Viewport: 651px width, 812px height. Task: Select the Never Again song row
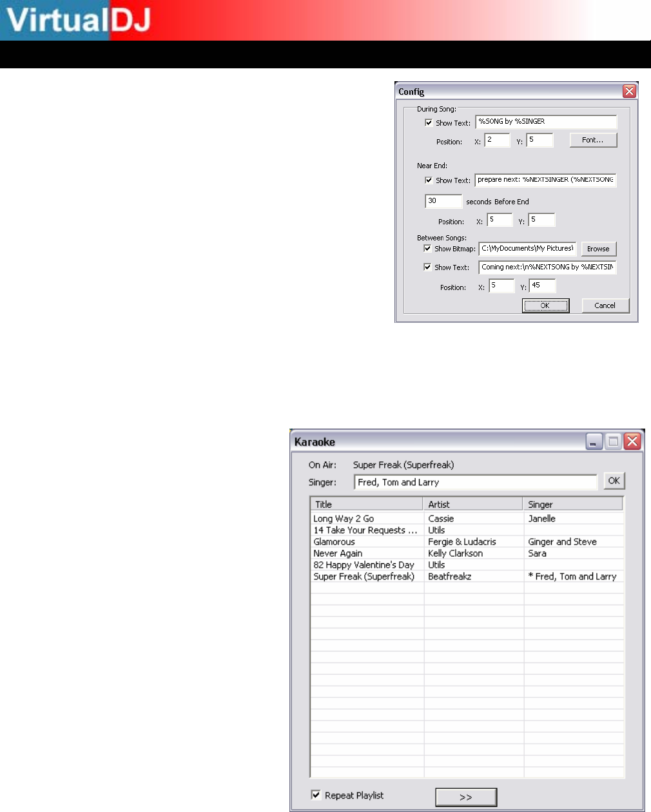467,553
